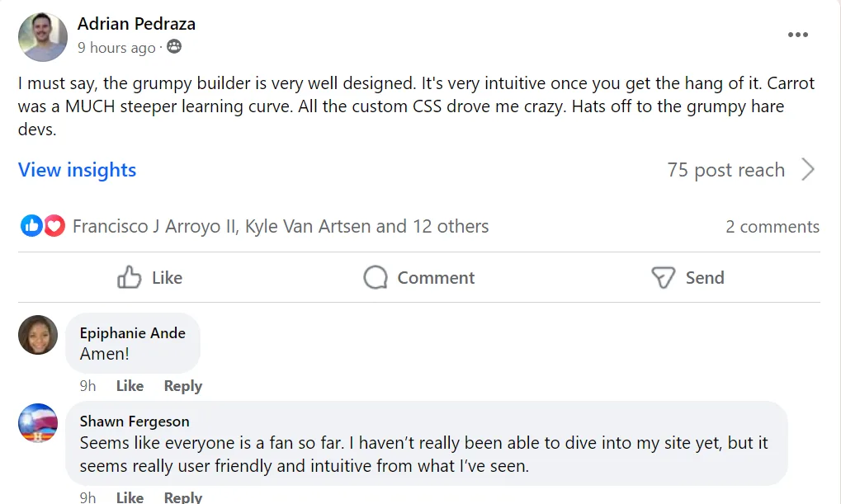
Task: Open Adrian Pedraza's profile name link
Action: pyautogui.click(x=136, y=24)
